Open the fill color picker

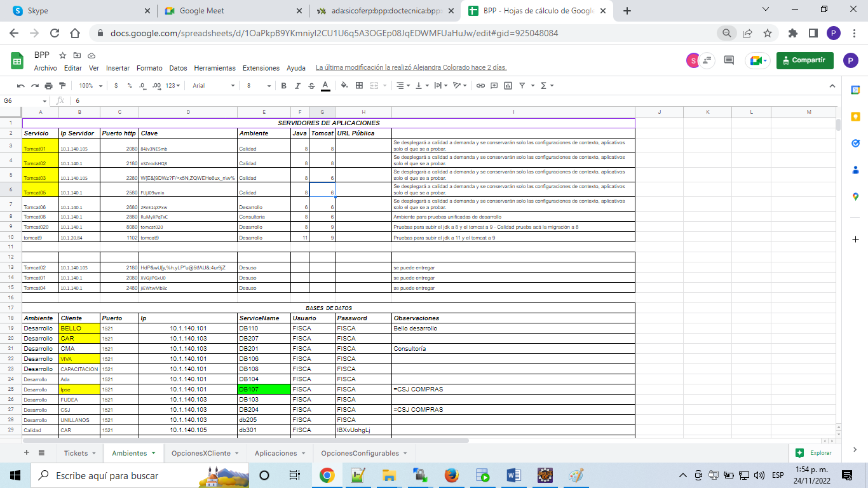pos(344,86)
